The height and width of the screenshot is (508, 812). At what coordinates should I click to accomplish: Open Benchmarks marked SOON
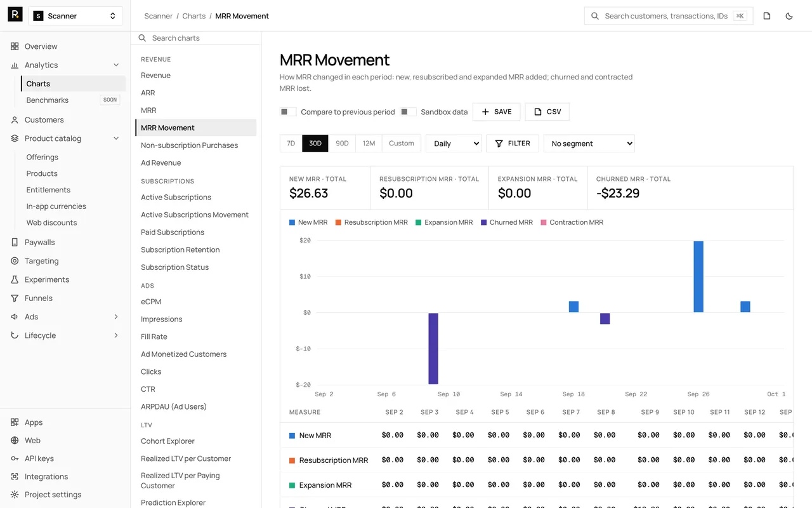click(x=73, y=100)
